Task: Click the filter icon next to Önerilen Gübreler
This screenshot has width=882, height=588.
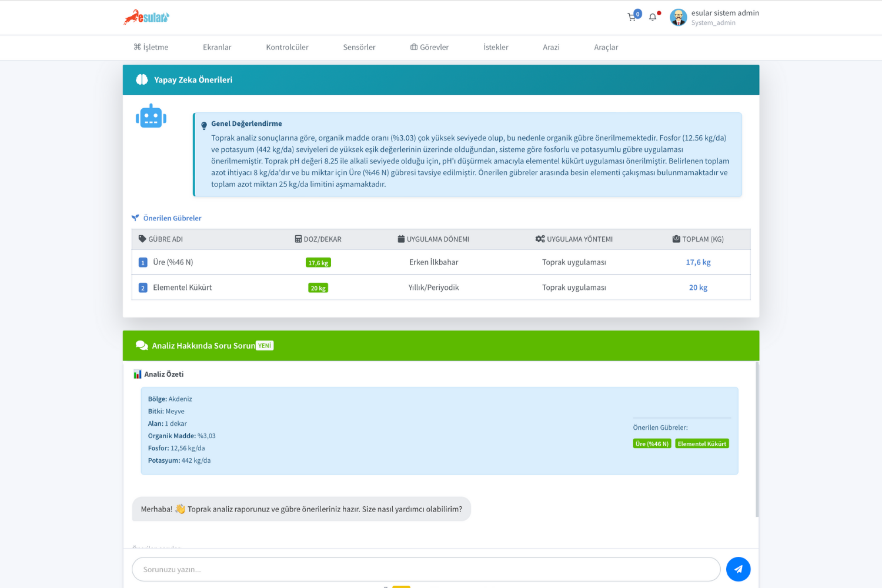Action: tap(135, 218)
